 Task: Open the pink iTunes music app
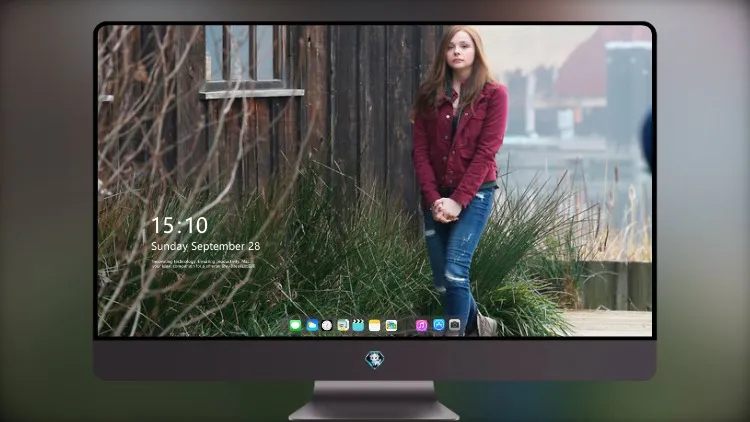pyautogui.click(x=421, y=325)
